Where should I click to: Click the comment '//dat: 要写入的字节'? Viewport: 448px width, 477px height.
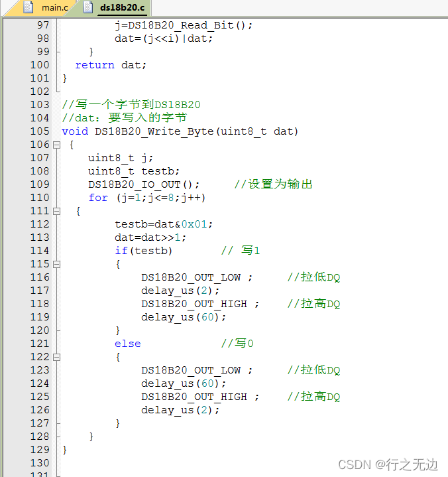coord(125,118)
